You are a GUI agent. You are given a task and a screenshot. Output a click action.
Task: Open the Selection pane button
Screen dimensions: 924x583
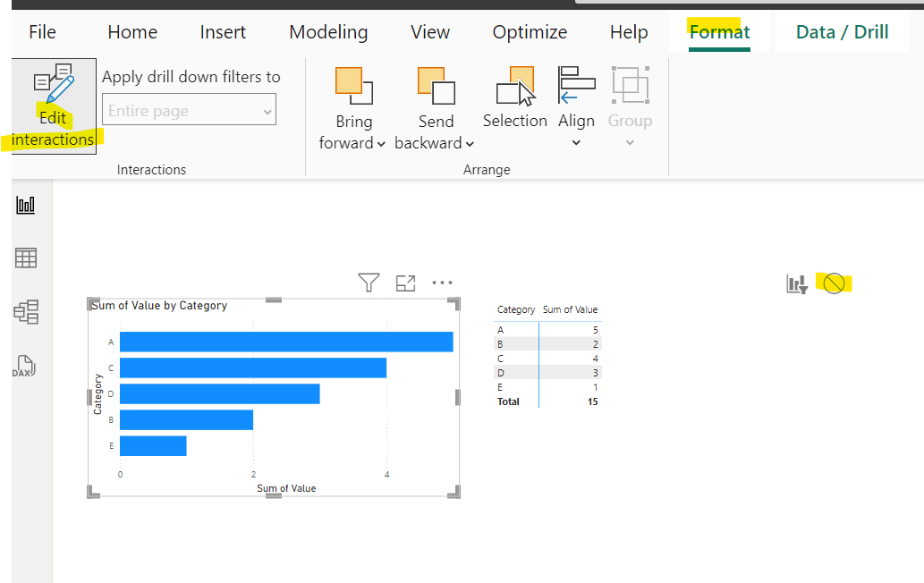(x=515, y=97)
